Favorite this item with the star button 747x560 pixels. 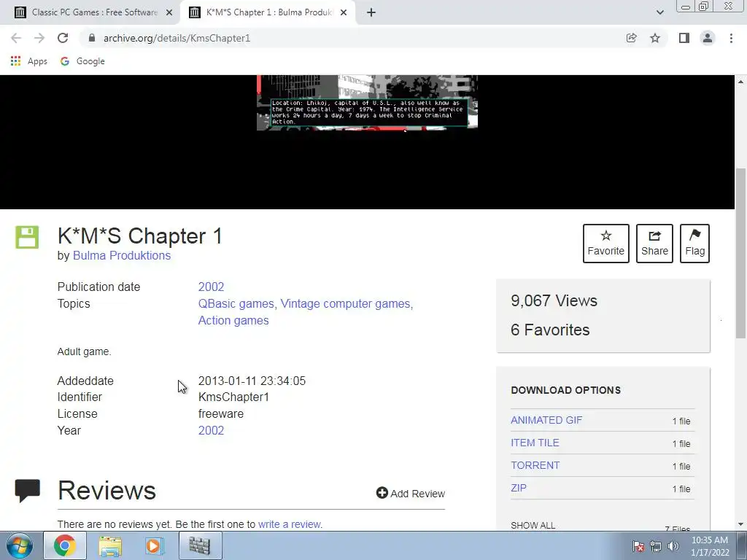coord(605,244)
